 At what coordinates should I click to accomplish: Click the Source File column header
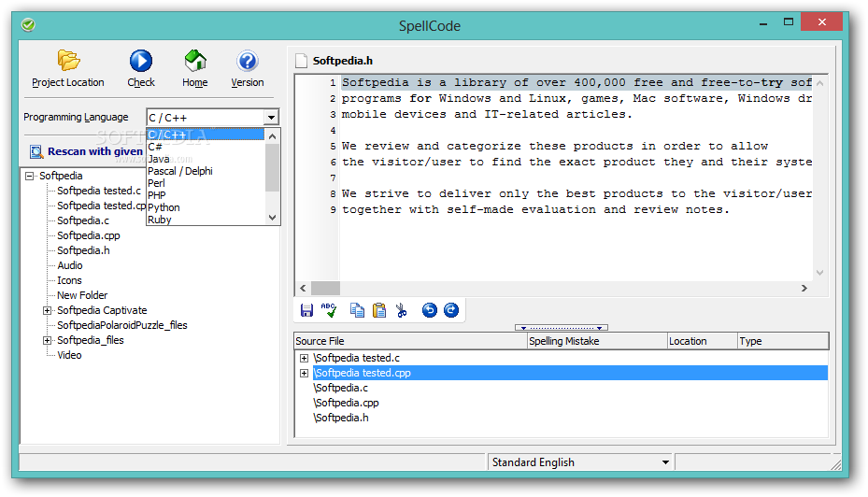(x=411, y=341)
